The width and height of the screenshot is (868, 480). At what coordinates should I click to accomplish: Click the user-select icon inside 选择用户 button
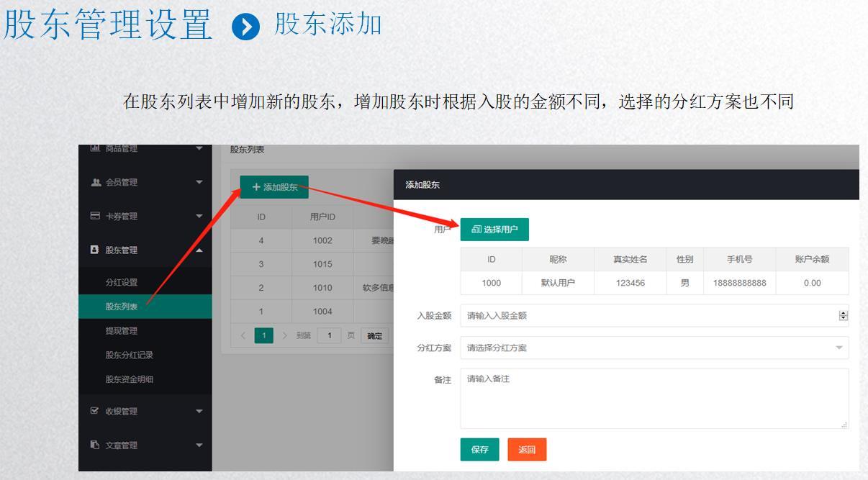click(476, 229)
